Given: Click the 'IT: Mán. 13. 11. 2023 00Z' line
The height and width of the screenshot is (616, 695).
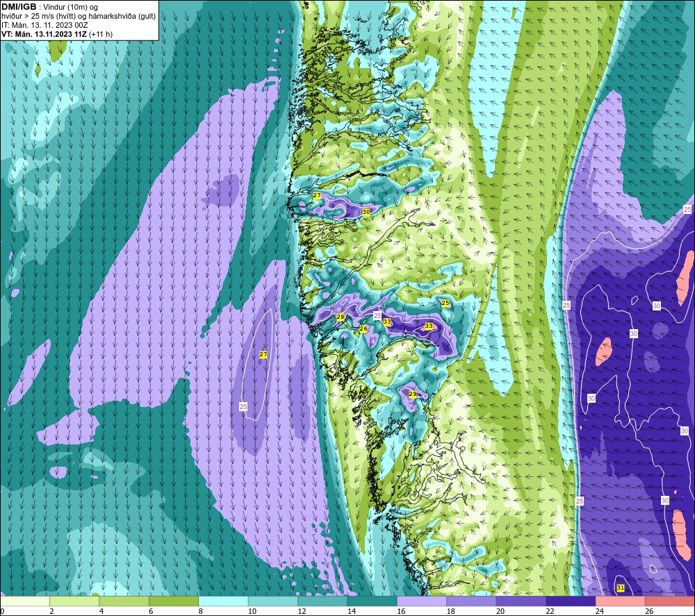Looking at the screenshot, I should pyautogui.click(x=44, y=25).
